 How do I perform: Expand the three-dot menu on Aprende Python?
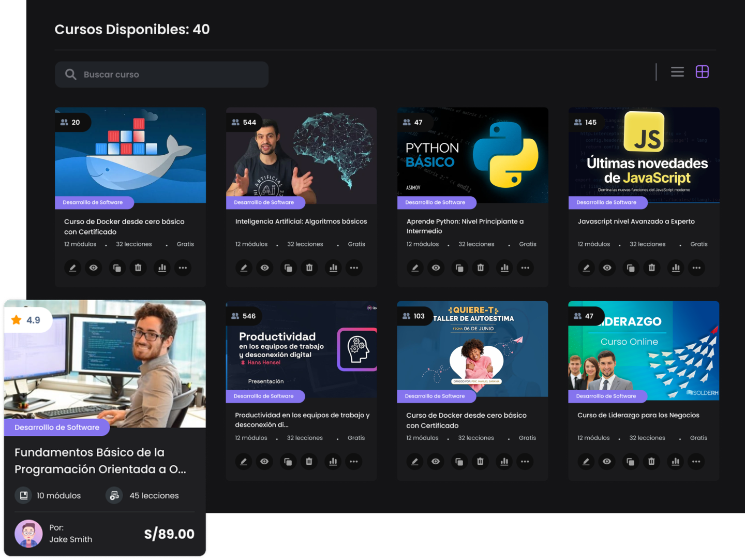coord(525,268)
